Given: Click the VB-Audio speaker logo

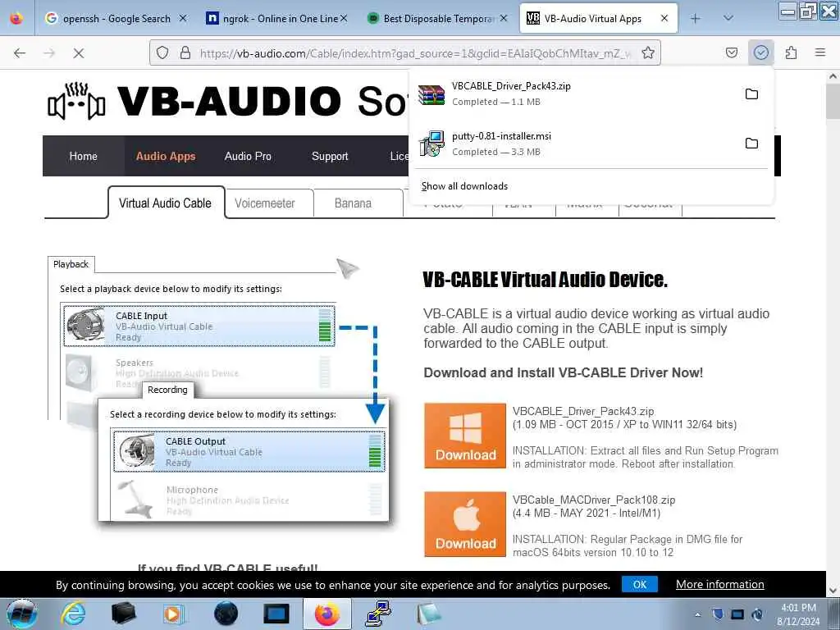Looking at the screenshot, I should tap(76, 101).
